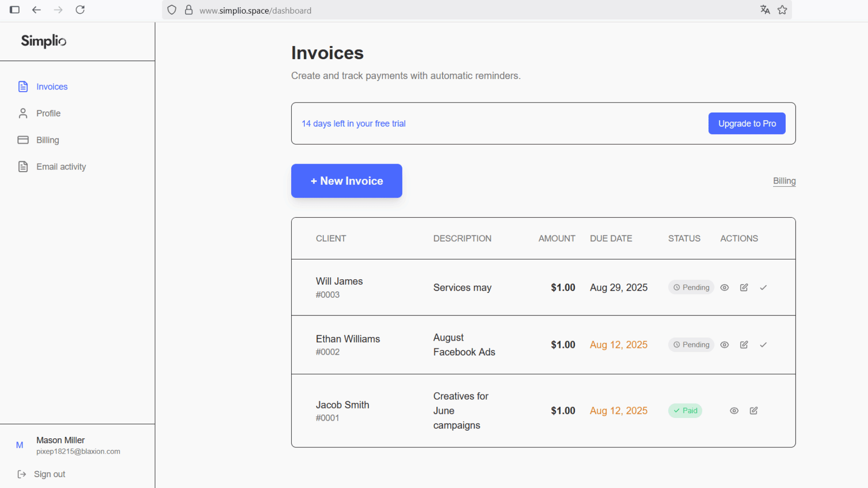This screenshot has width=868, height=488.
Task: Select the Invoices navigation item
Action: coord(52,86)
